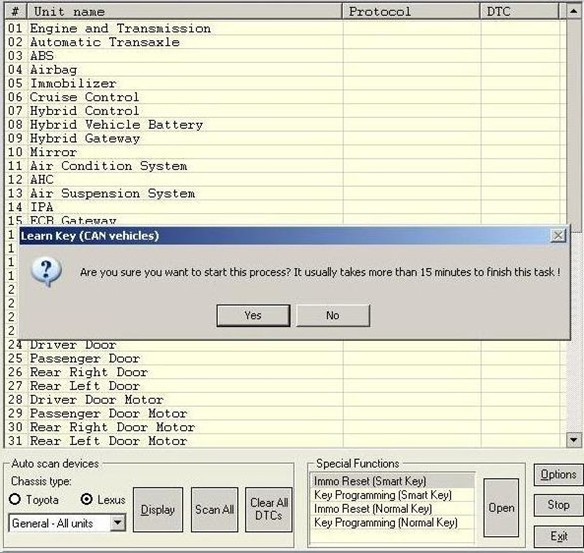Click Clear All DTCs button
584x553 pixels.
click(269, 509)
